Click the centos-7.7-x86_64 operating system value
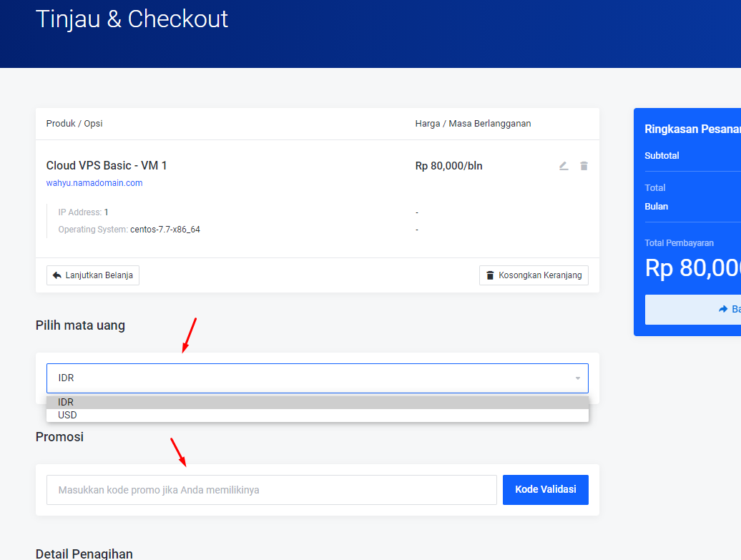The height and width of the screenshot is (560, 741). pos(165,230)
